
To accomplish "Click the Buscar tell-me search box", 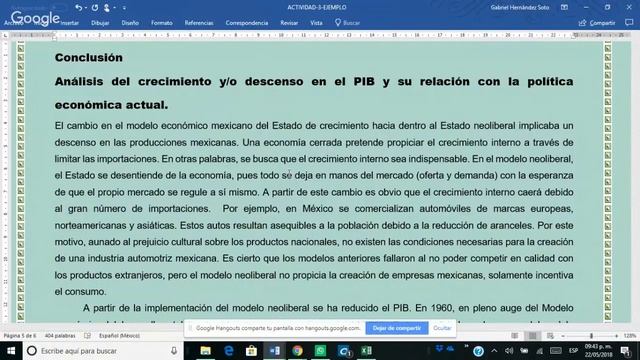I will tap(348, 23).
